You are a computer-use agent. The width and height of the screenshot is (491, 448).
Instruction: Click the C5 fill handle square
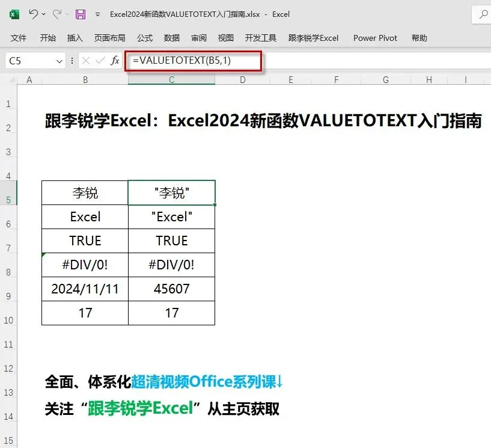pyautogui.click(x=215, y=205)
